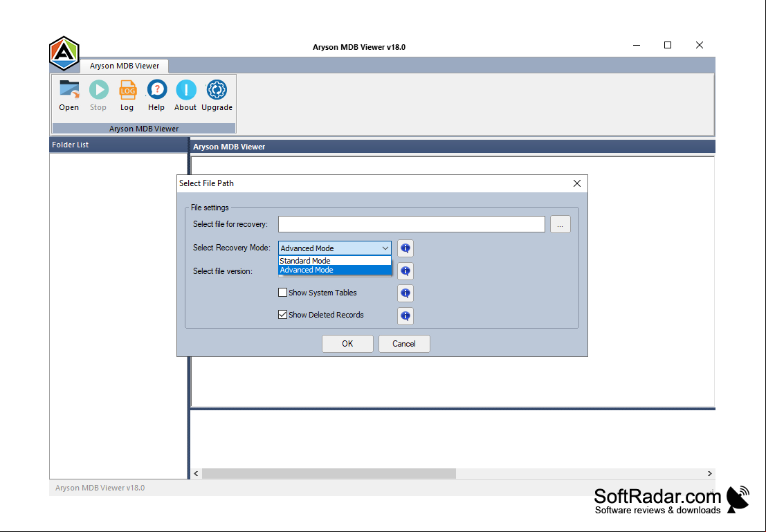Click the Select file for recovery field
Screen dimensions: 766x532
pyautogui.click(x=411, y=224)
